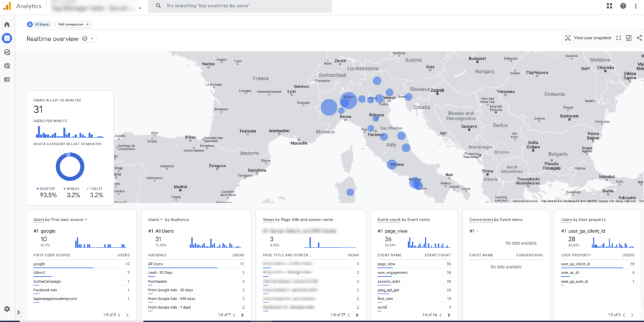
Task: Click View user snapshot button
Action: click(x=588, y=38)
